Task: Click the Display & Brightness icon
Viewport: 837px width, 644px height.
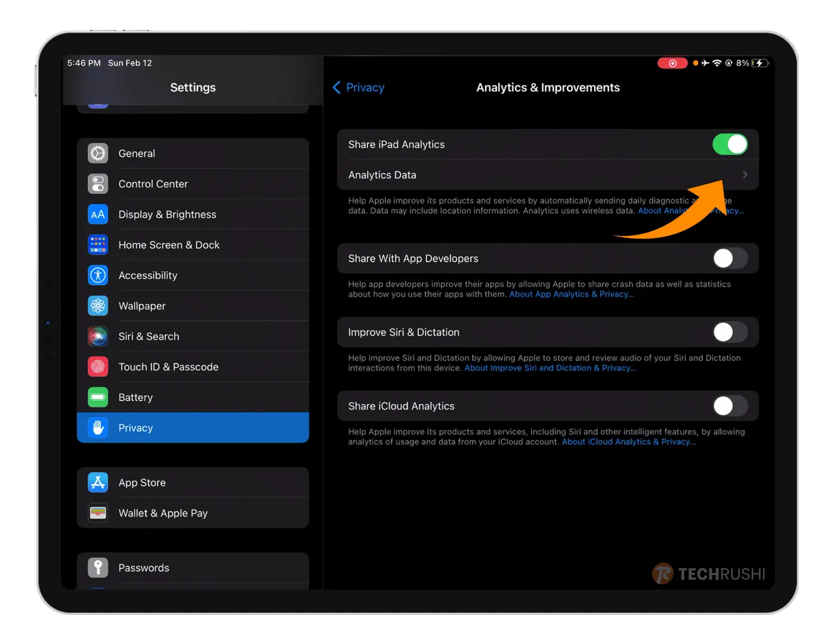Action: [98, 214]
